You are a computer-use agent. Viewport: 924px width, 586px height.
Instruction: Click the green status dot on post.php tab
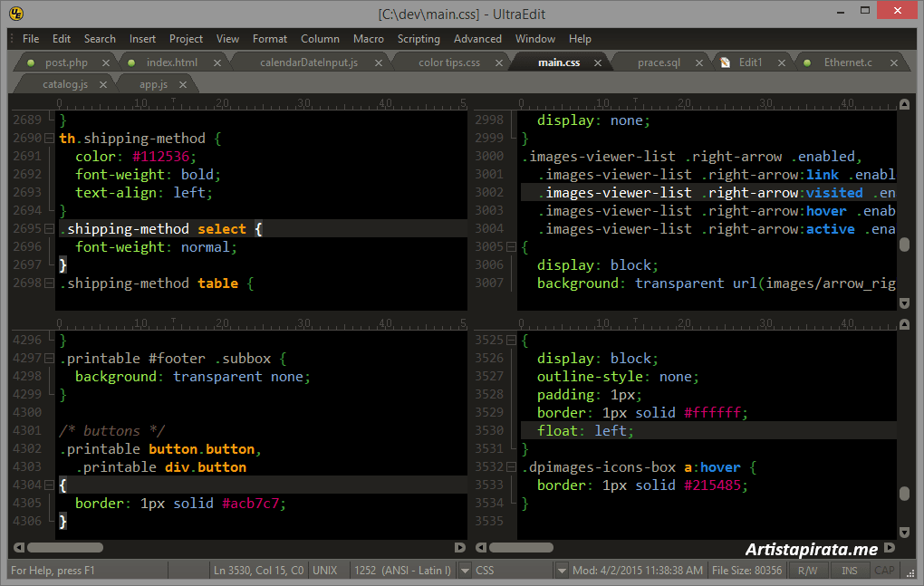(x=31, y=62)
